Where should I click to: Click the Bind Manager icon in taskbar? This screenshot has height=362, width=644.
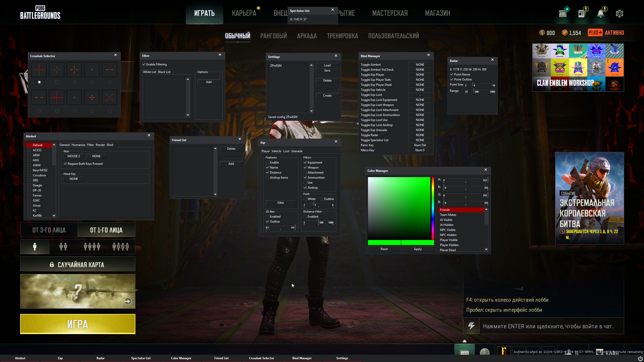point(302,358)
